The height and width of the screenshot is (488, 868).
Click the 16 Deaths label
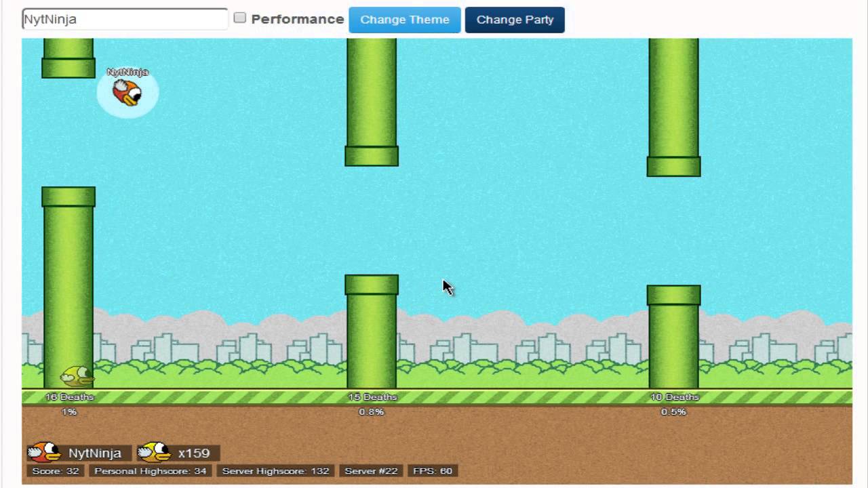click(69, 397)
